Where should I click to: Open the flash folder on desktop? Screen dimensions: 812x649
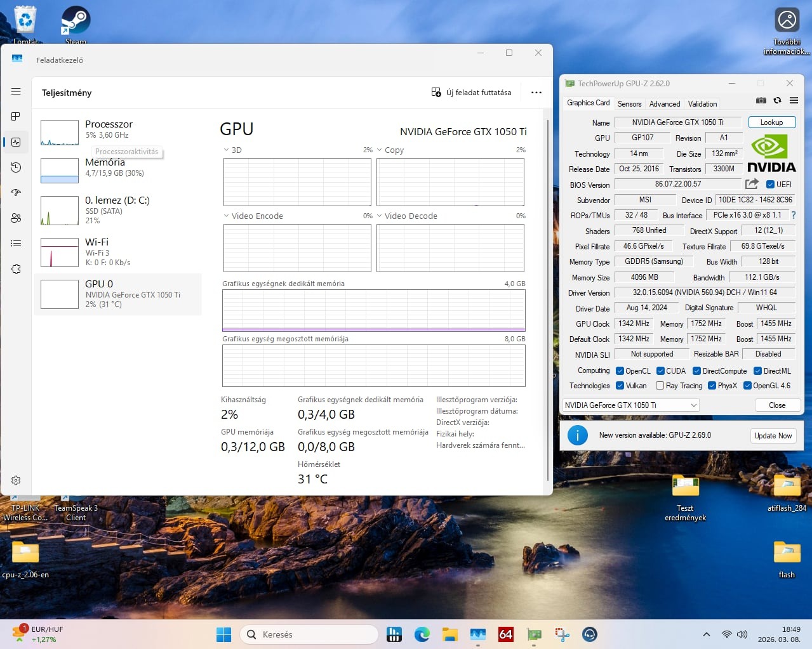[787, 560]
